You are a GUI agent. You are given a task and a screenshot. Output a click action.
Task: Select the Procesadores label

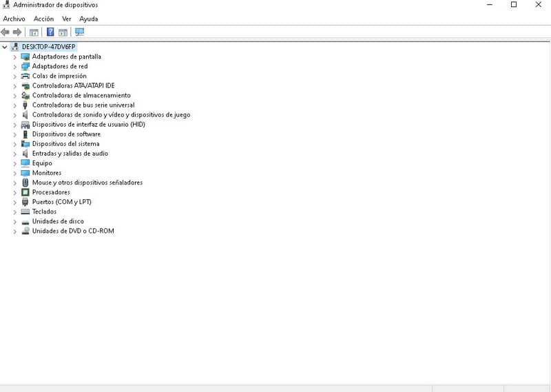coord(51,192)
